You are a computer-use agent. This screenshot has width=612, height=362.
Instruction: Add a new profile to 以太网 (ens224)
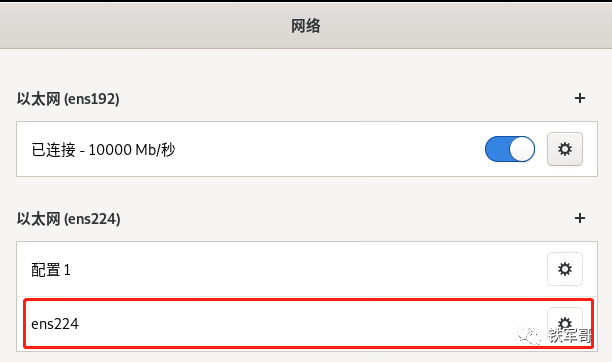click(x=580, y=218)
